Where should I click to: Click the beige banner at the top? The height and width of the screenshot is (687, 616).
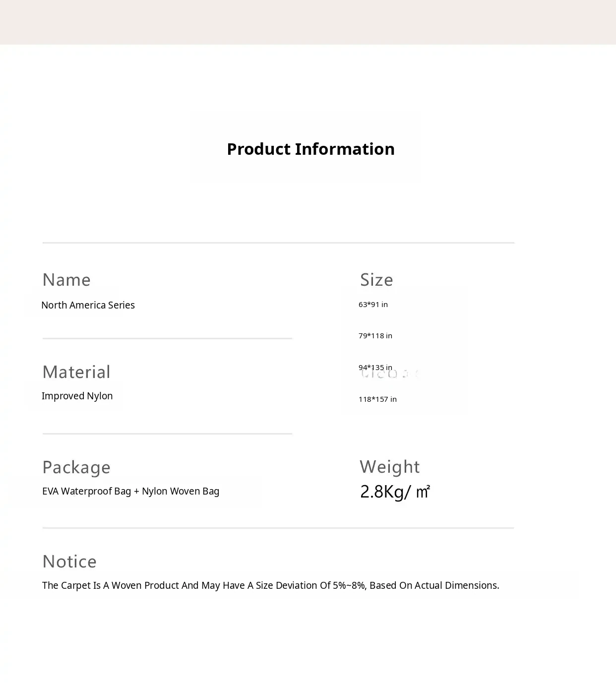coord(308,22)
